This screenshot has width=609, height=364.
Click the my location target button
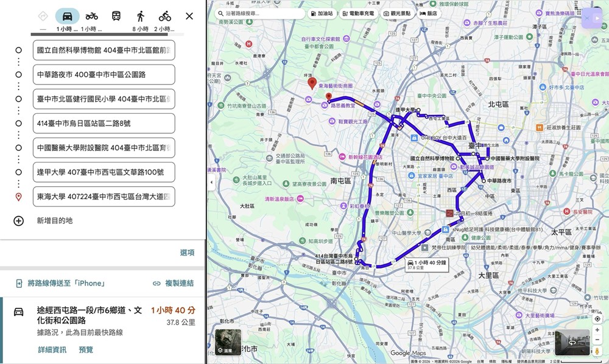597,319
